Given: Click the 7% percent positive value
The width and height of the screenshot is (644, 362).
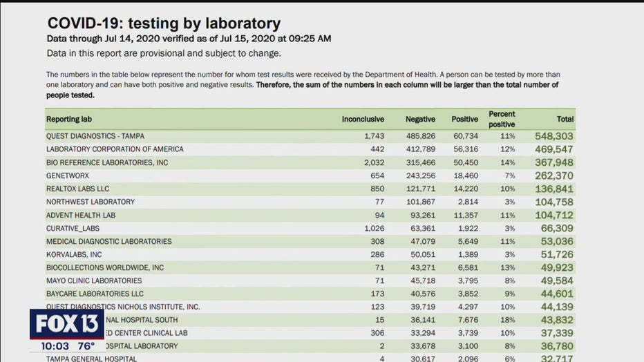Looking at the screenshot, I should [x=510, y=175].
